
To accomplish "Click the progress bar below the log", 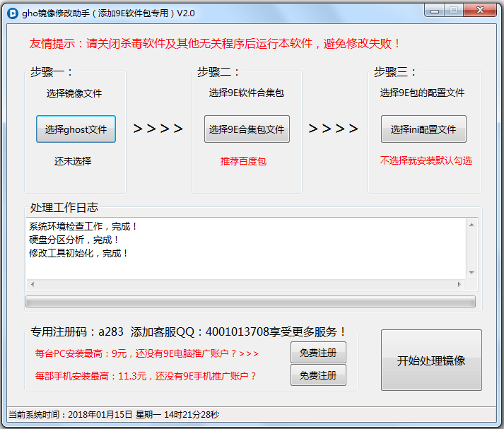I will (250, 302).
